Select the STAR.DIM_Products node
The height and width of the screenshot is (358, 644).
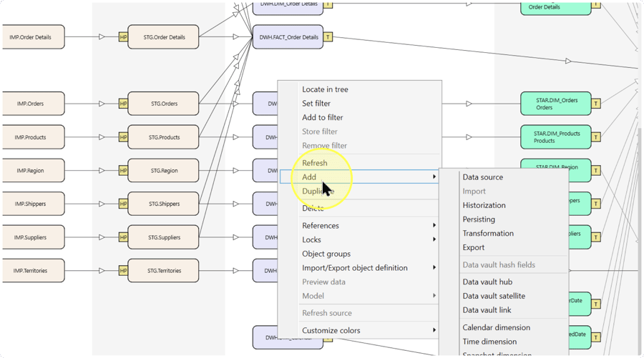pos(556,137)
